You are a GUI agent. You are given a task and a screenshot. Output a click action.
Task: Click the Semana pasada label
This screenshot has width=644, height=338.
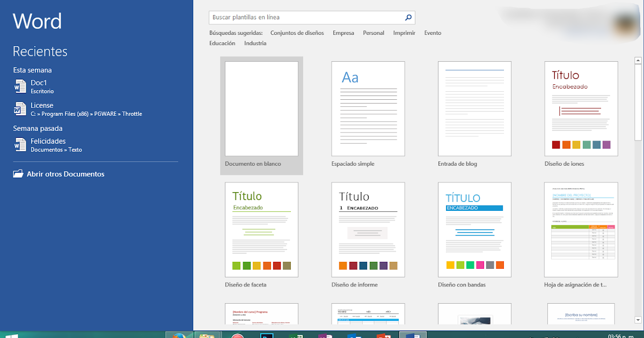click(x=38, y=128)
